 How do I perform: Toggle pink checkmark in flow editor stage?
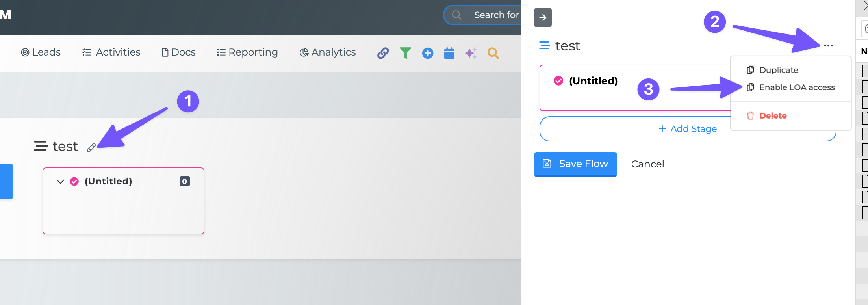pos(558,81)
